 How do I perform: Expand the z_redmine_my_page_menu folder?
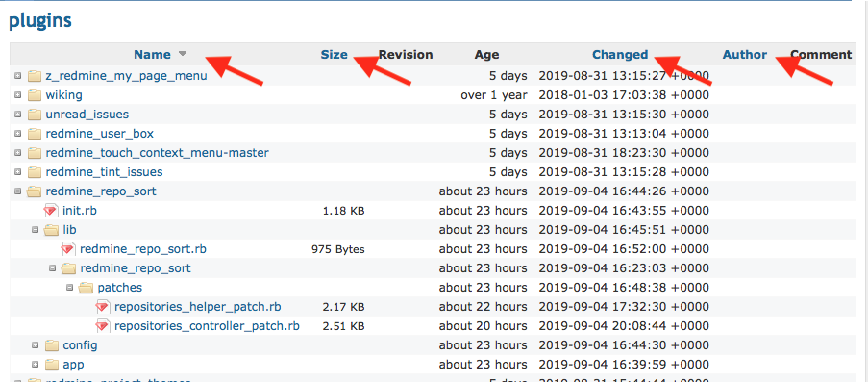[x=17, y=76]
